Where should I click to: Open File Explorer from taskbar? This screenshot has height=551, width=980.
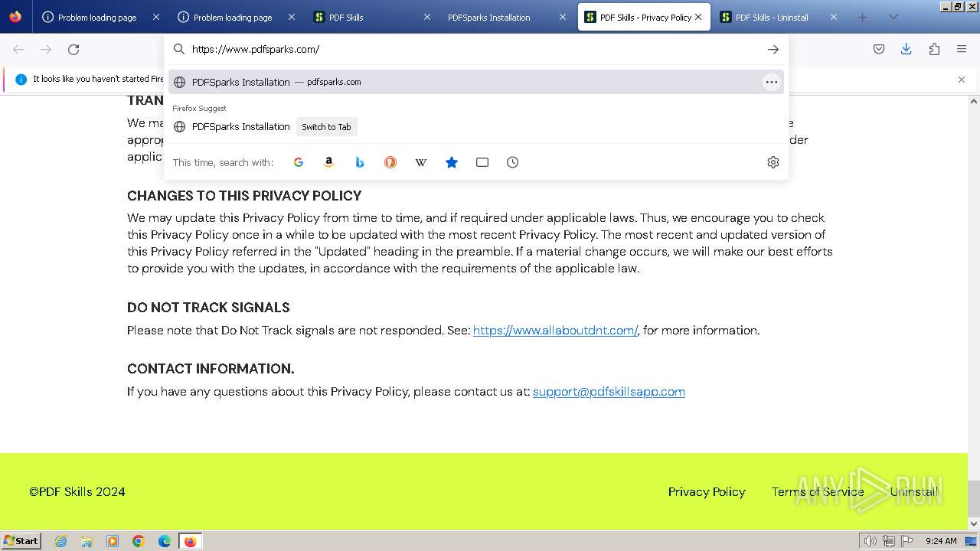tap(87, 541)
